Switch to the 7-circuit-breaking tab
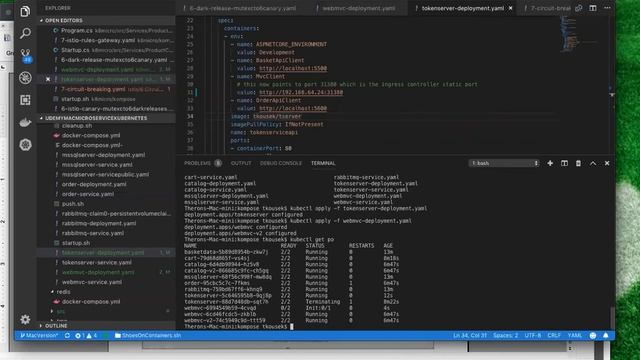Viewport: 640px width, 360px height. (x=550, y=8)
